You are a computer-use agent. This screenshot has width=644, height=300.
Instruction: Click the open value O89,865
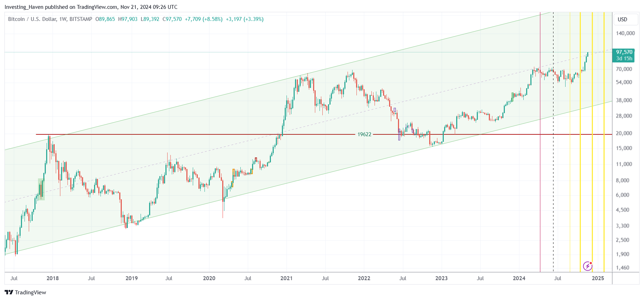point(105,19)
